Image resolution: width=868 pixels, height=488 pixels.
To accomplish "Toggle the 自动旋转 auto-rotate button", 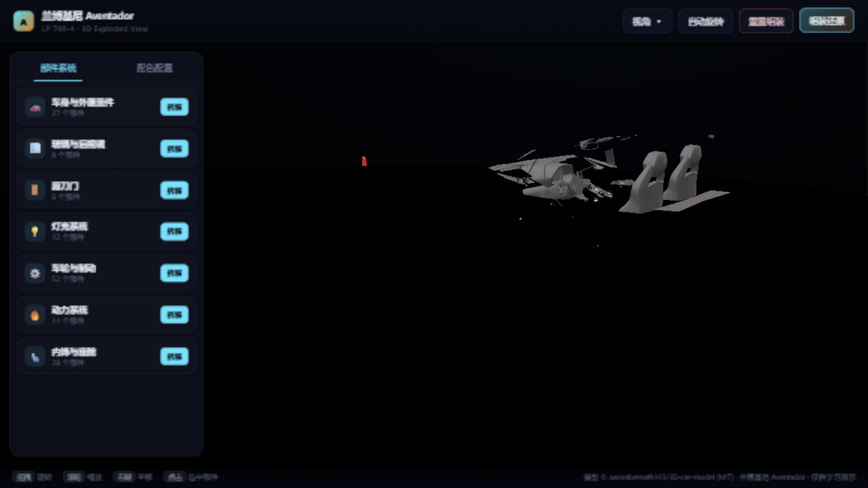I will pyautogui.click(x=706, y=21).
